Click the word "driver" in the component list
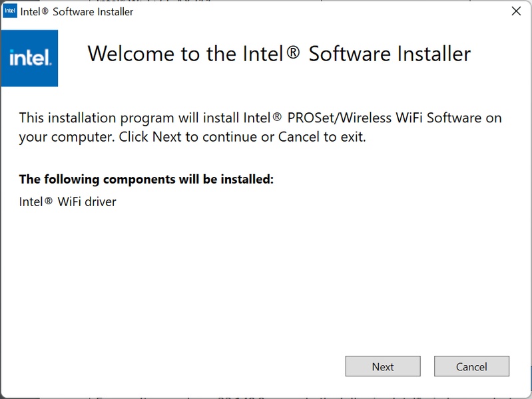Image resolution: width=532 pixels, height=399 pixels. tap(100, 201)
